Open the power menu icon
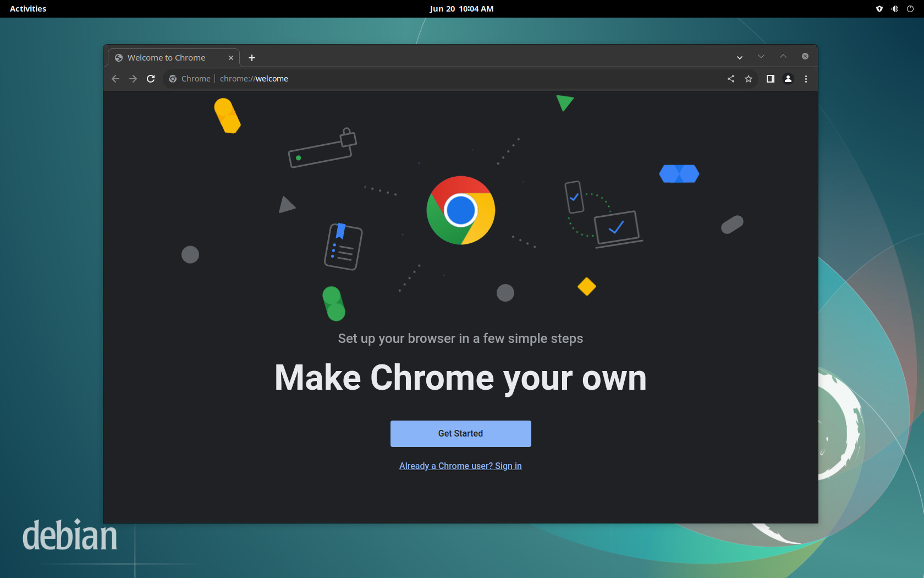The height and width of the screenshot is (578, 924). 910,9
